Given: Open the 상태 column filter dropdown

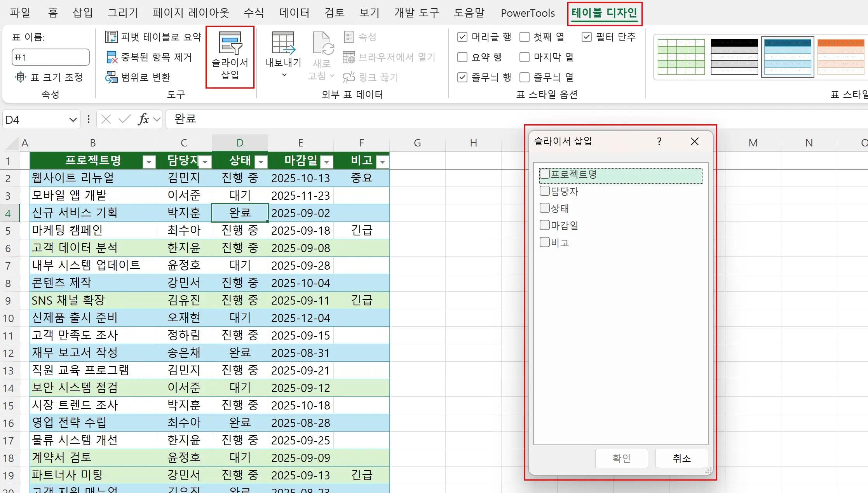Looking at the screenshot, I should tap(261, 162).
